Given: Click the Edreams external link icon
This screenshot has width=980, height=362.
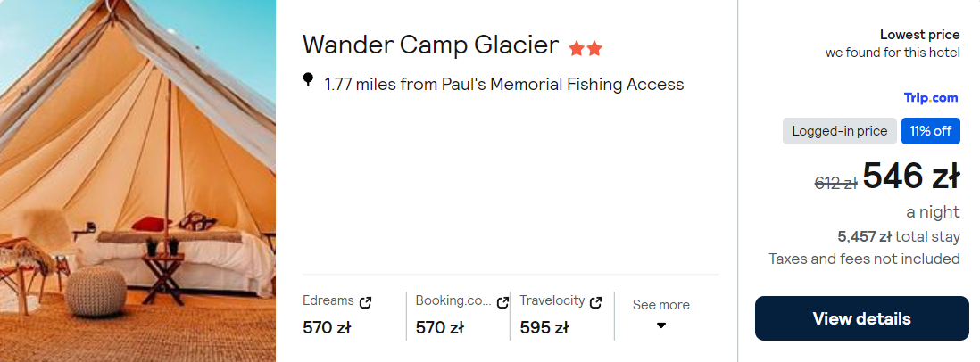Looking at the screenshot, I should pyautogui.click(x=365, y=302).
